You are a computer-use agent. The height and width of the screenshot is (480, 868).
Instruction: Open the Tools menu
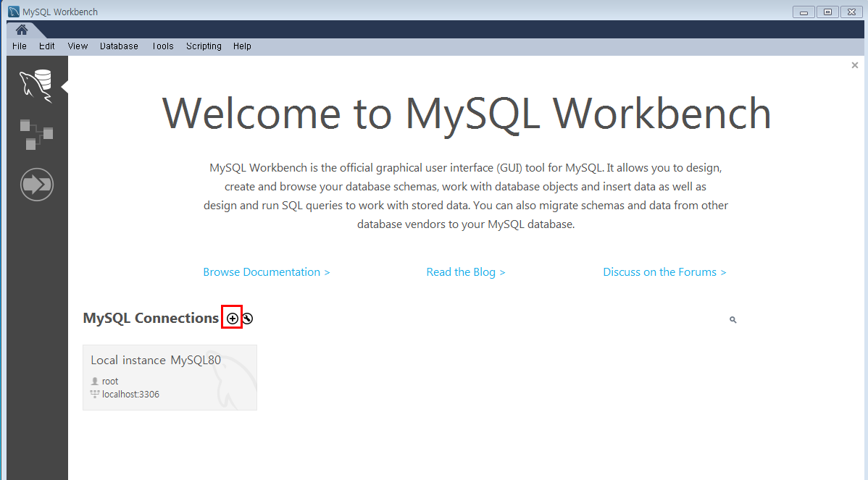point(163,46)
